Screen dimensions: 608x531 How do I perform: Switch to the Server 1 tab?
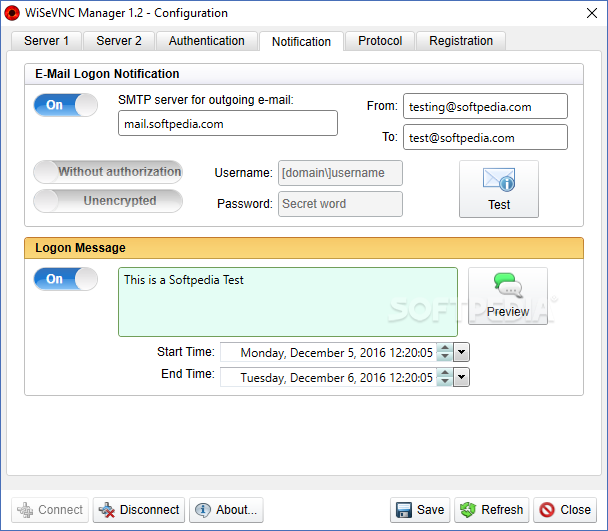tap(47, 41)
